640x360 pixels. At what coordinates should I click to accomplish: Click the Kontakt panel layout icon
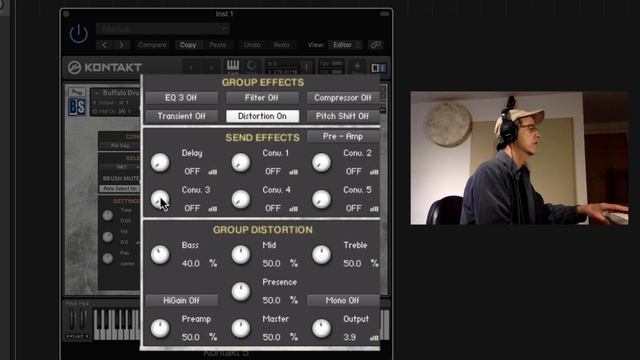[378, 68]
